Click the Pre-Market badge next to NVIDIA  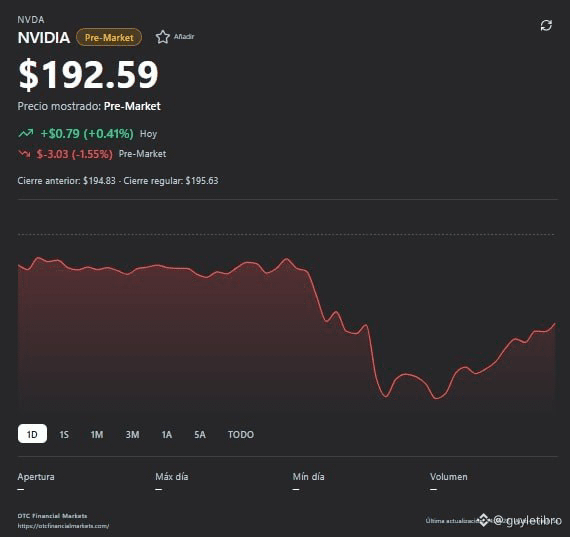pos(109,37)
